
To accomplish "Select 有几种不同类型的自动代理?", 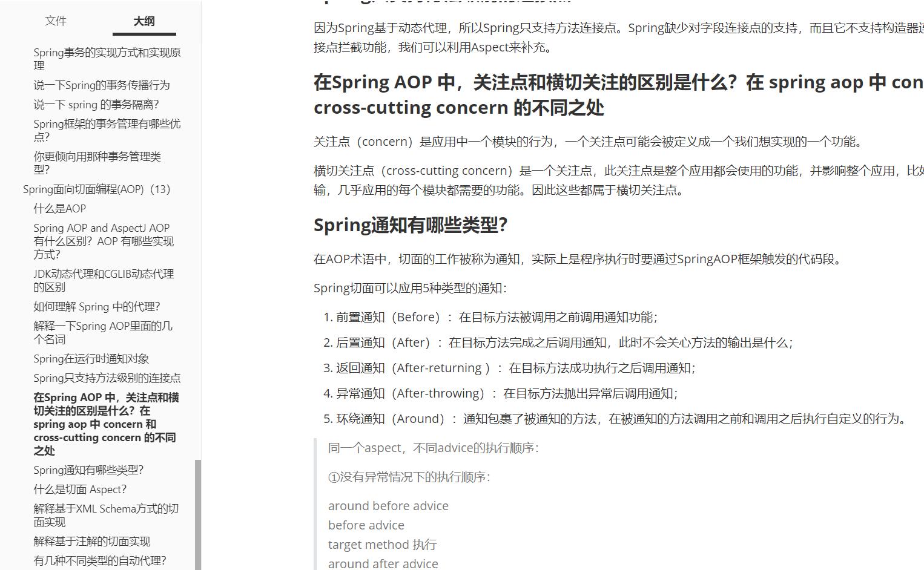I will coord(99,561).
